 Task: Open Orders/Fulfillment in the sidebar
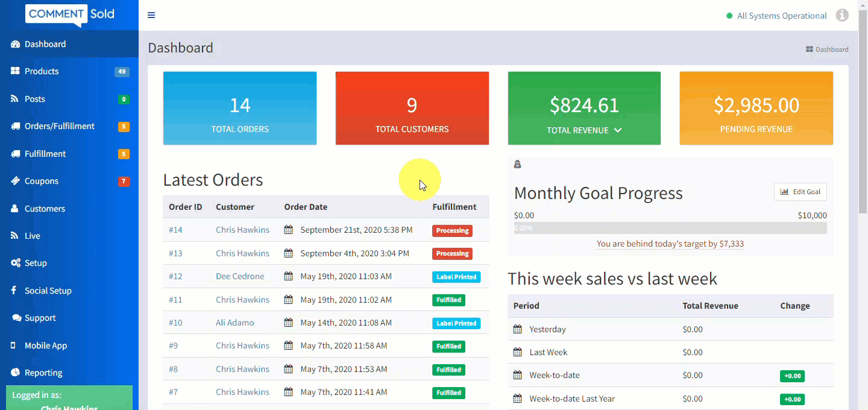tap(59, 126)
